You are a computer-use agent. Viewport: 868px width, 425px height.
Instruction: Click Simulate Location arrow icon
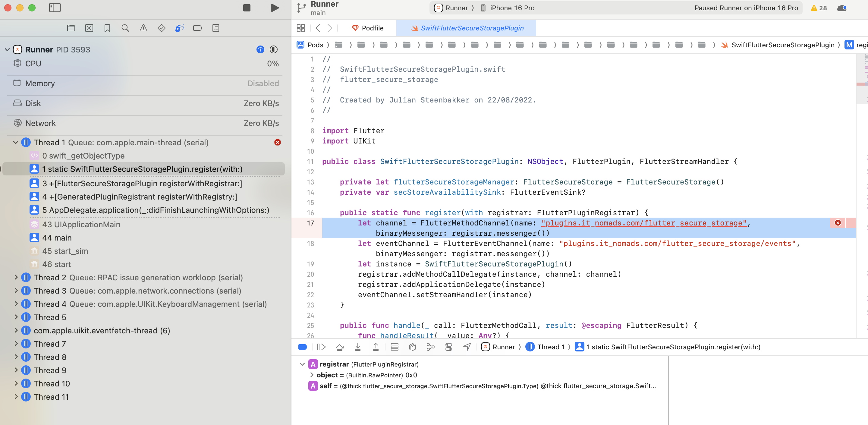tap(467, 347)
